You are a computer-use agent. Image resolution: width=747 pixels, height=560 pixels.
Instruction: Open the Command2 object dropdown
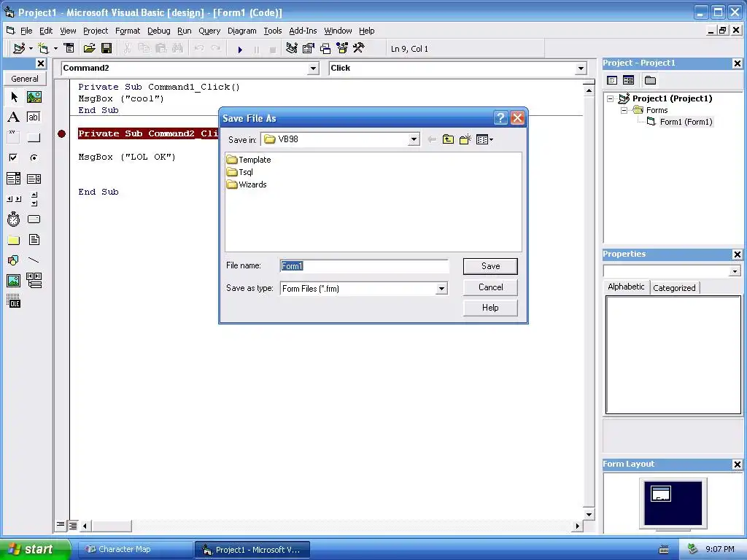click(313, 69)
